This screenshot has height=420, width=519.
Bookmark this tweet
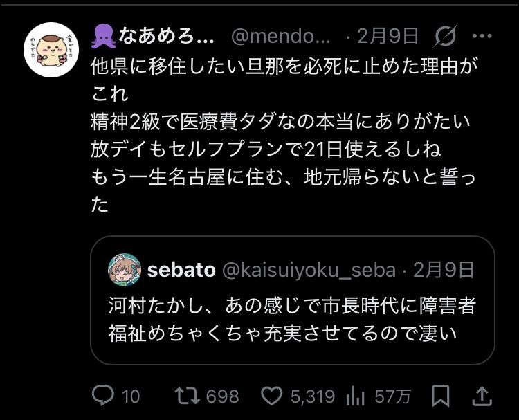coord(440,396)
